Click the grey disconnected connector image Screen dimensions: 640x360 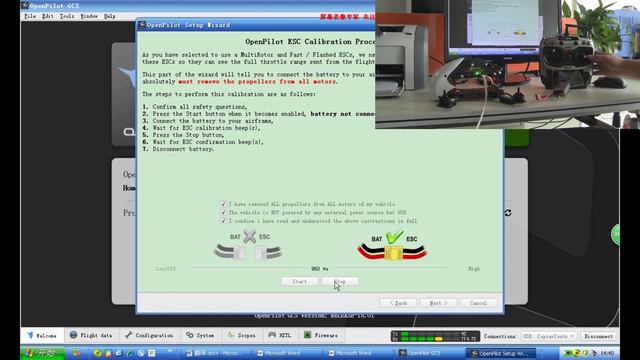(x=248, y=252)
